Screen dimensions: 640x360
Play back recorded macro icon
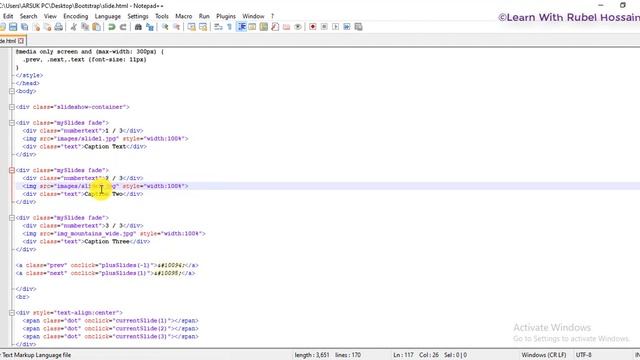336,27
